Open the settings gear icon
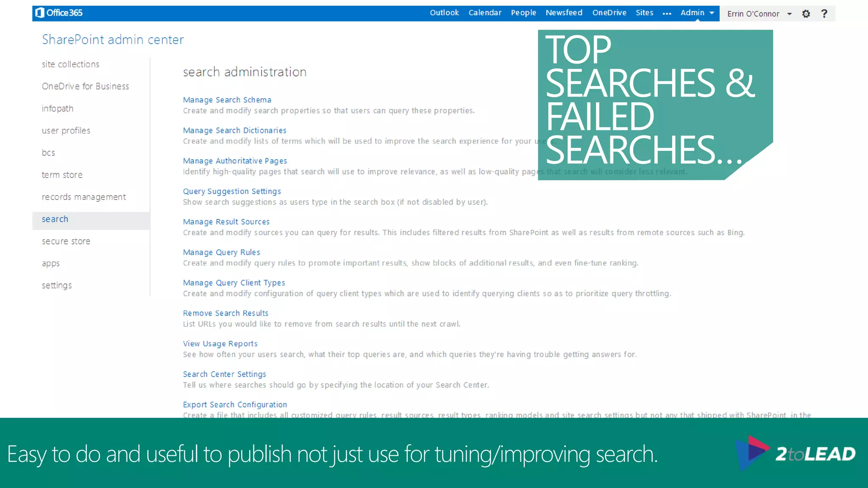The width and height of the screenshot is (868, 488). 806,14
